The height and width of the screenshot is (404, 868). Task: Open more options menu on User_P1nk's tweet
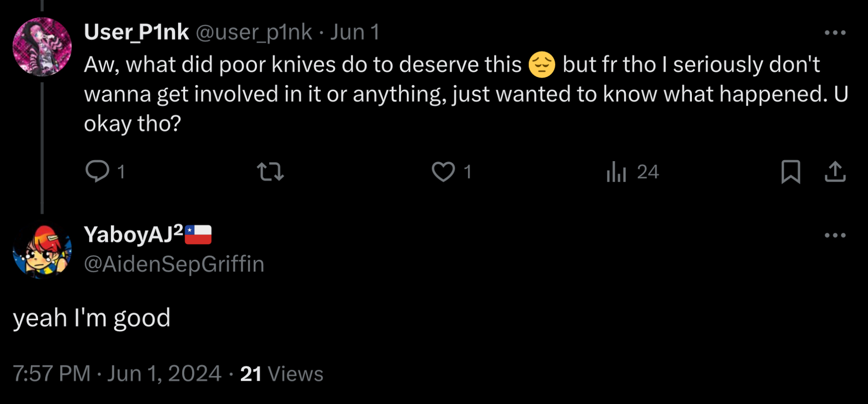coord(835,33)
